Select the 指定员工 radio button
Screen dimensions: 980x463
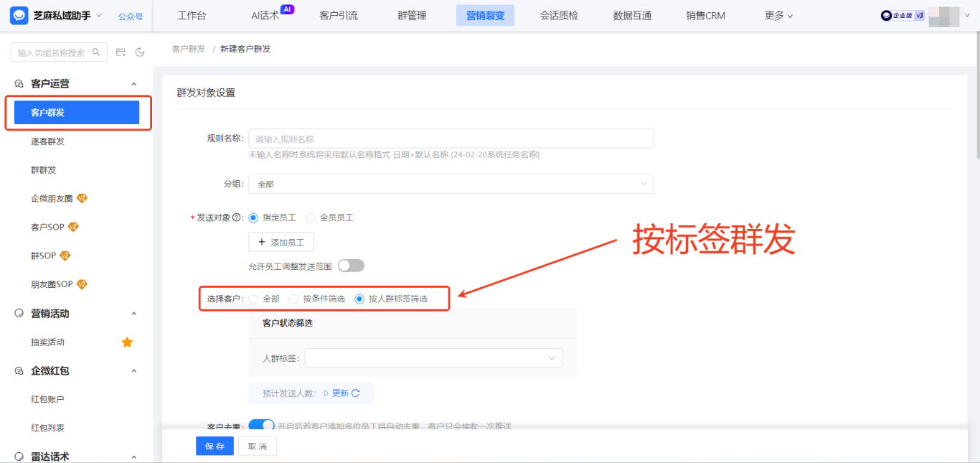[x=253, y=218]
